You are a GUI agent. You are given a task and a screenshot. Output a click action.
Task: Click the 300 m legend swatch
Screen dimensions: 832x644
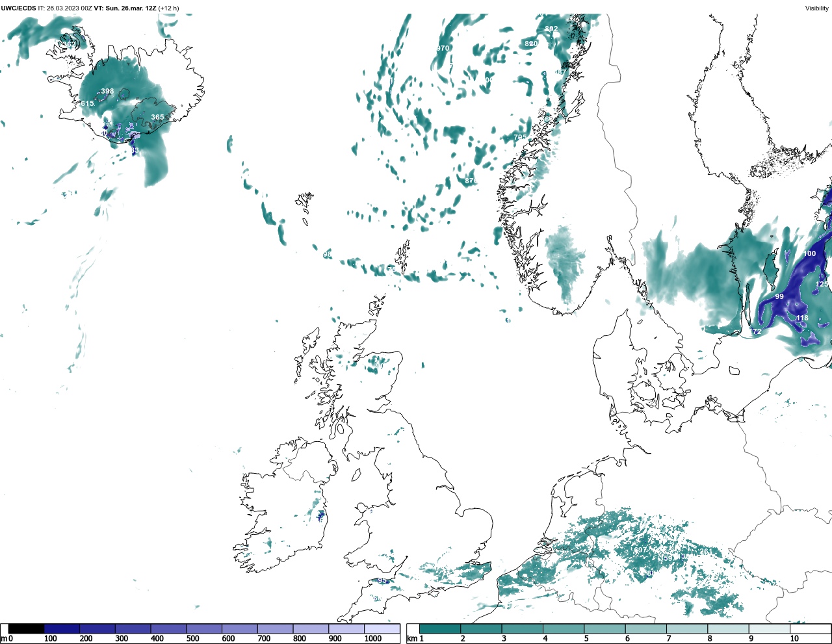point(133,629)
